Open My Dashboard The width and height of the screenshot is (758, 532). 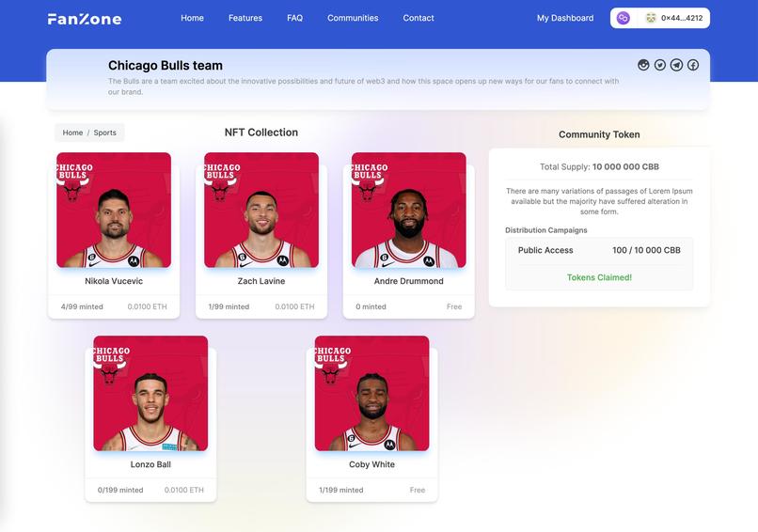tap(565, 18)
